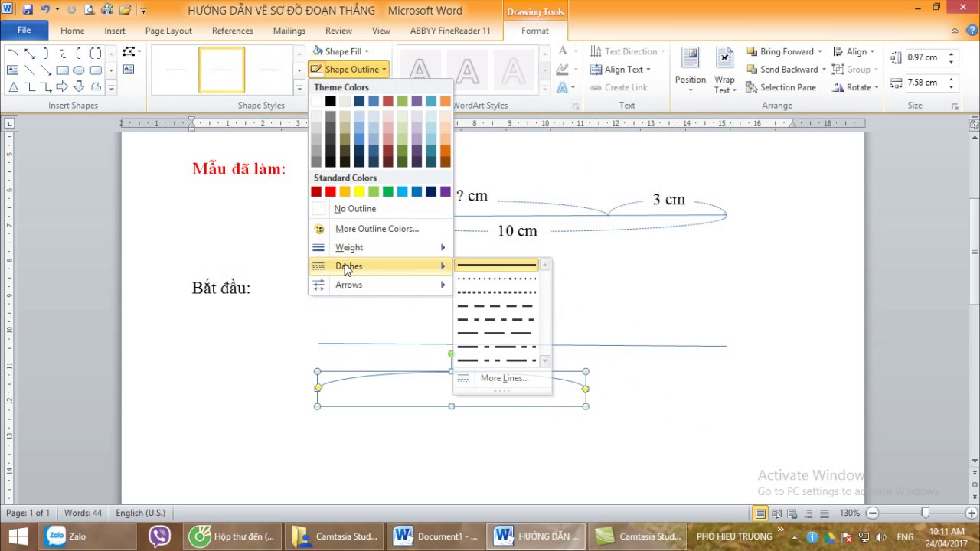This screenshot has width=980, height=551.
Task: Choose No Outline option
Action: coord(380,209)
